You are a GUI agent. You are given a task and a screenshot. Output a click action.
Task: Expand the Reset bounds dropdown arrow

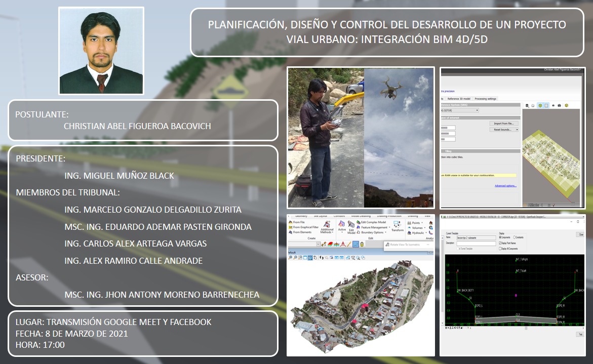click(517, 130)
